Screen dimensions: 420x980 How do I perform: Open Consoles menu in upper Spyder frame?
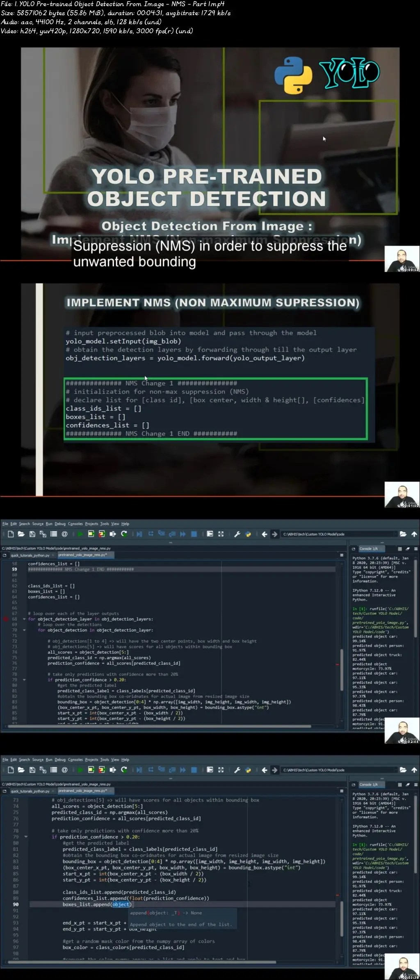coord(75,524)
